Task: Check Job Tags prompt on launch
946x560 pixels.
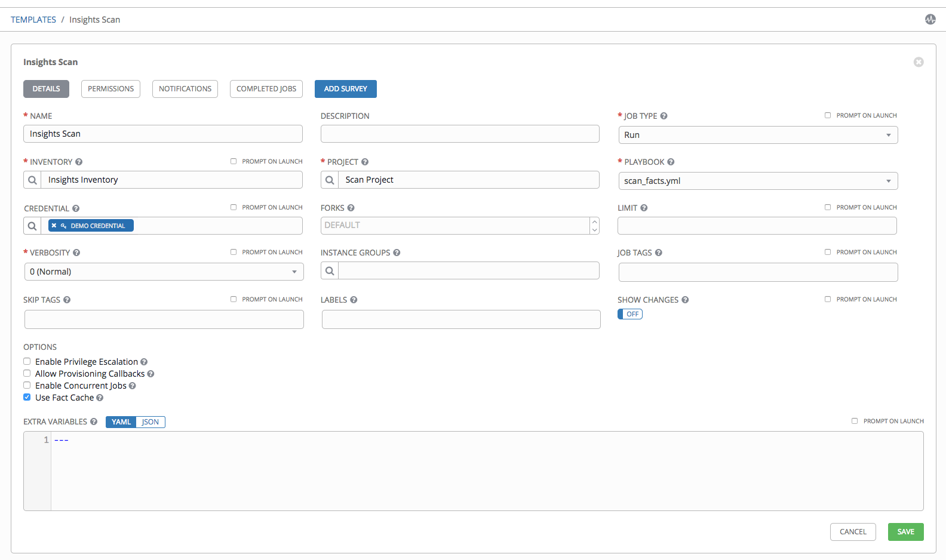Action: point(828,252)
